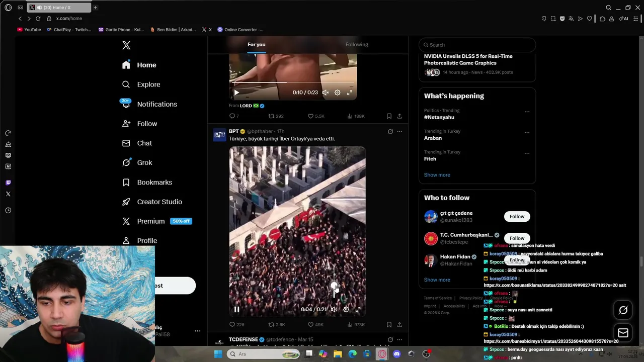Repost the BPT post with 2.6K reposts

[276, 325]
